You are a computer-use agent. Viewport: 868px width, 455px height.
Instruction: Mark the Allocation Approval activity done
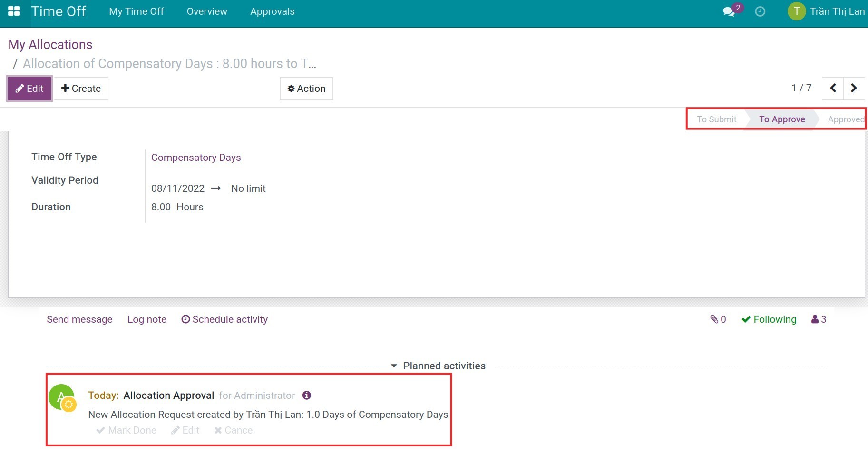(x=126, y=430)
